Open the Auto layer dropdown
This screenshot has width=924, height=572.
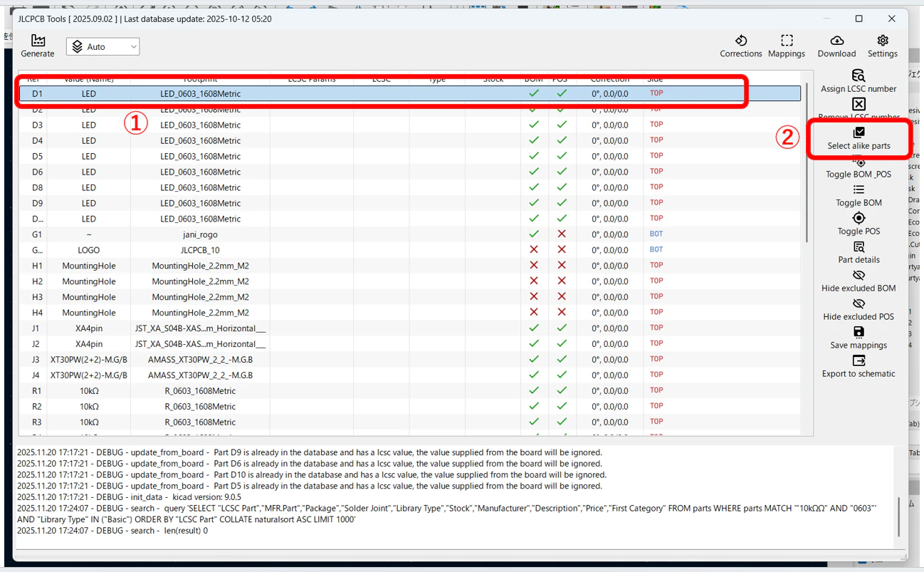point(103,46)
